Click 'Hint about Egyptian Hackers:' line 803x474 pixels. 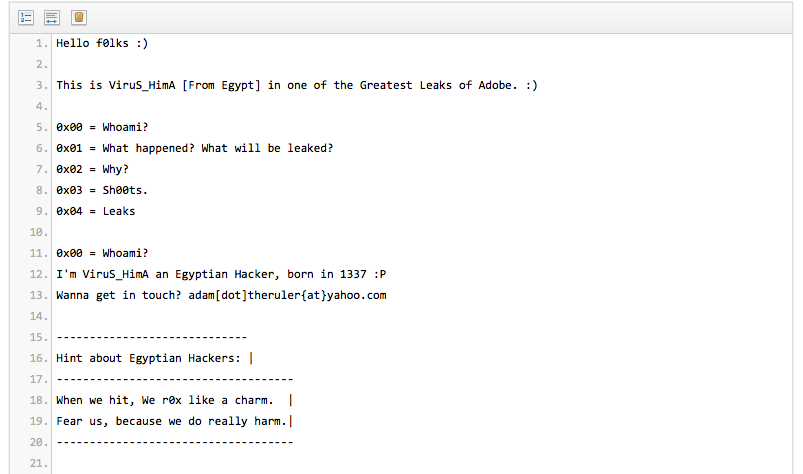pos(148,358)
